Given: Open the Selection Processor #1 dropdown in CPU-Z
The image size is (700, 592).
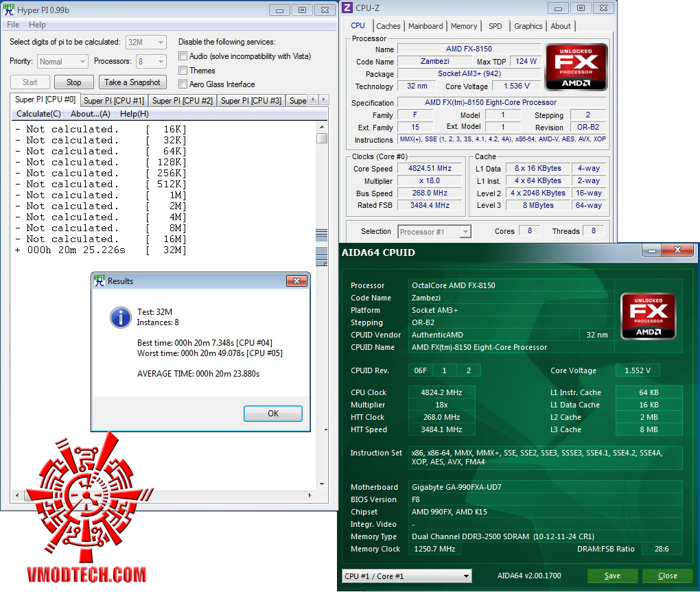Looking at the screenshot, I should tap(434, 232).
